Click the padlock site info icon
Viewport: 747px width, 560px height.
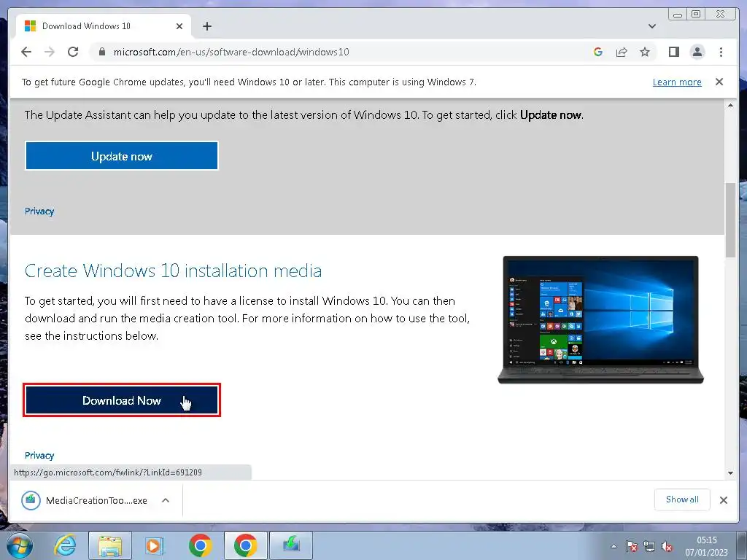[x=101, y=52]
